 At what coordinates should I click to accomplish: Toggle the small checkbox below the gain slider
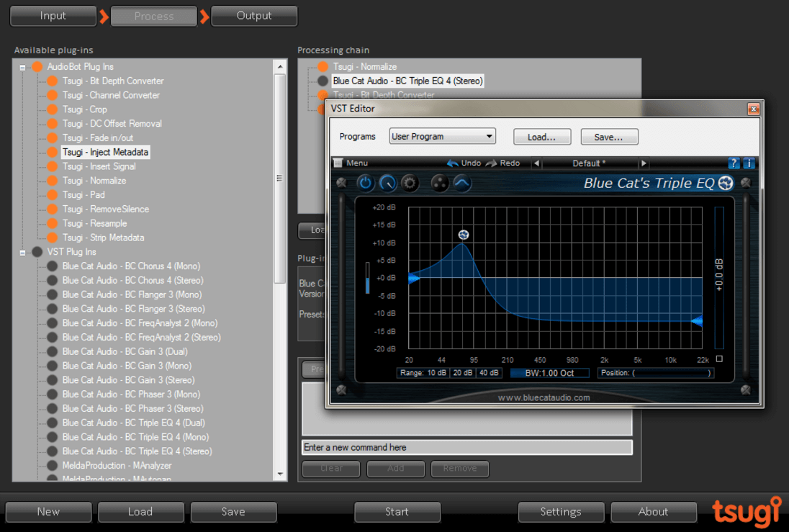pyautogui.click(x=719, y=359)
